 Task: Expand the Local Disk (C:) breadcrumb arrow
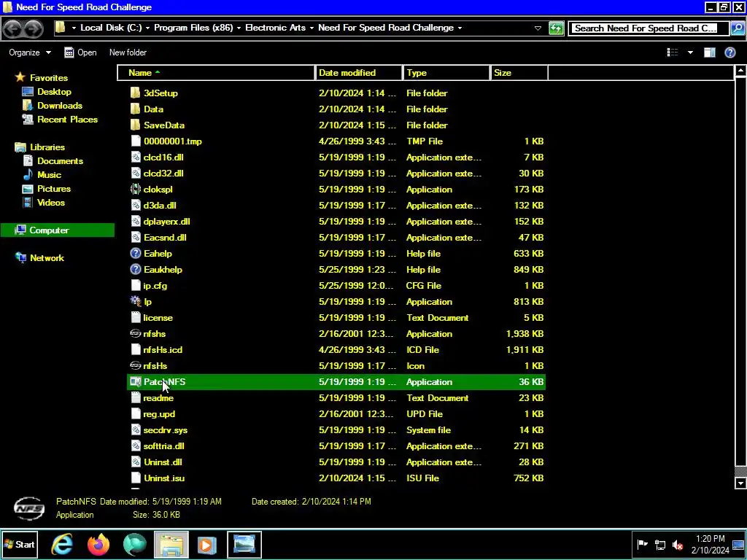(x=147, y=28)
